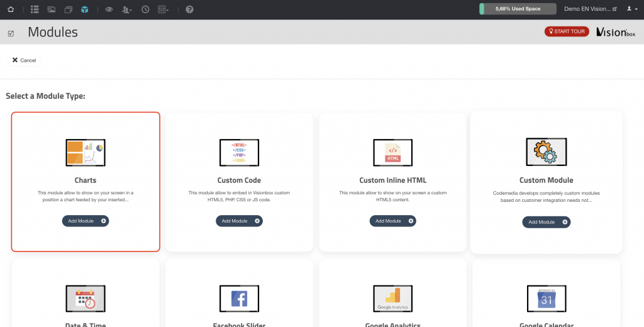The width and height of the screenshot is (644, 327).
Task: Click the START TOUR button
Action: 567,31
